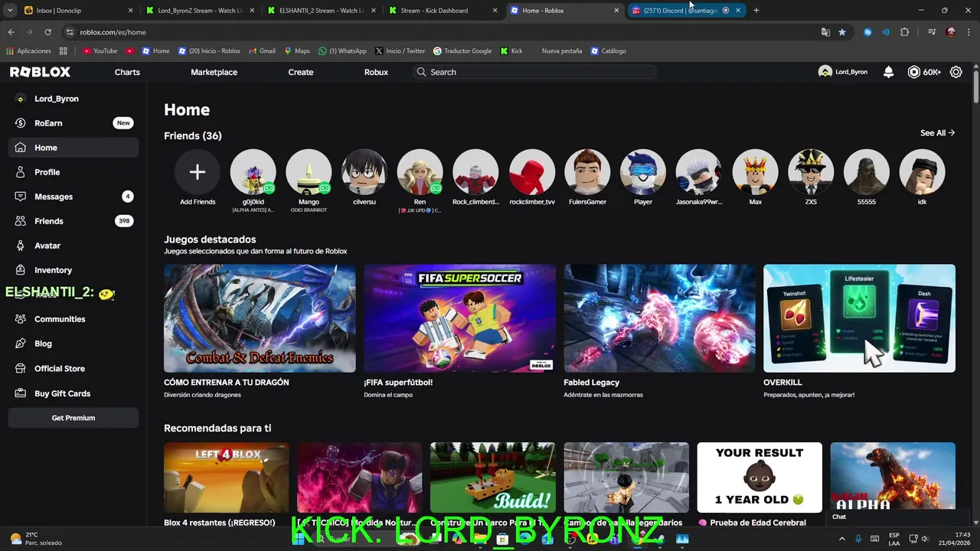Open Inventory from the sidebar
Viewport: 980px width, 551px height.
coord(73,270)
